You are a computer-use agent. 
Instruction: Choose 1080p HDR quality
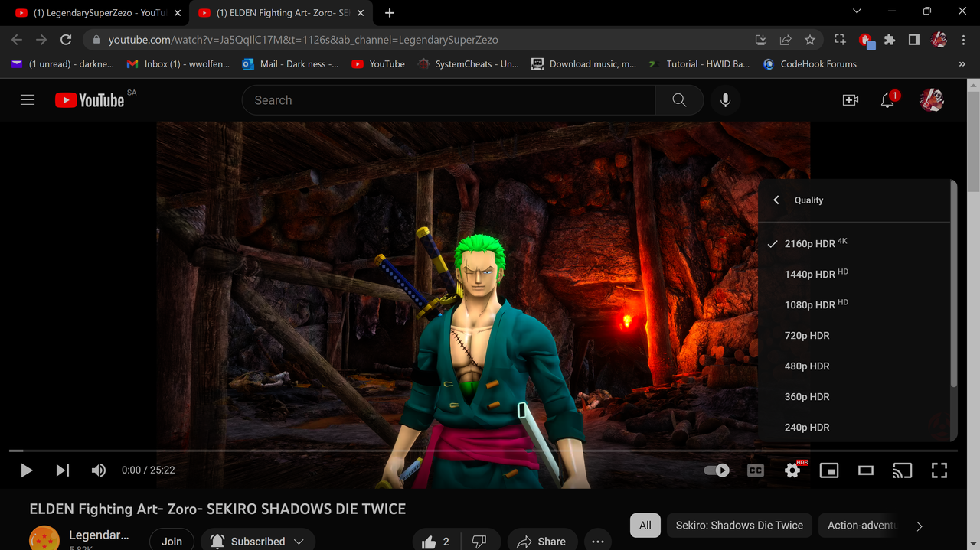[854, 305]
